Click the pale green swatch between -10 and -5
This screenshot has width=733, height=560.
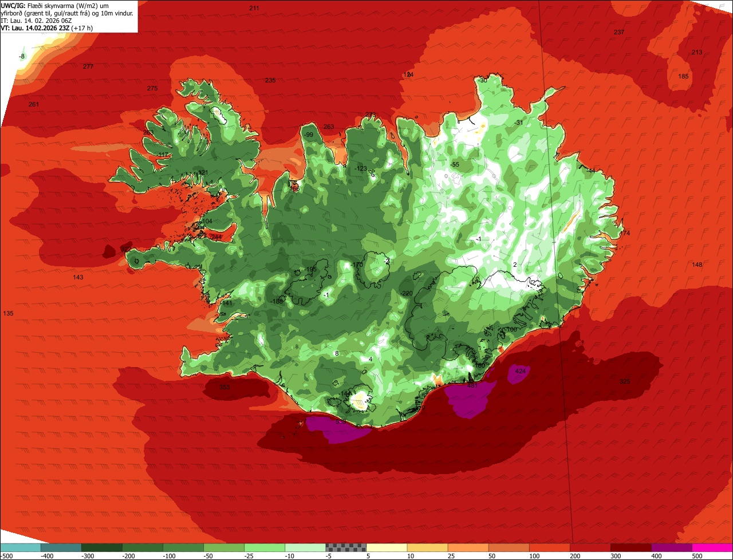click(x=305, y=547)
